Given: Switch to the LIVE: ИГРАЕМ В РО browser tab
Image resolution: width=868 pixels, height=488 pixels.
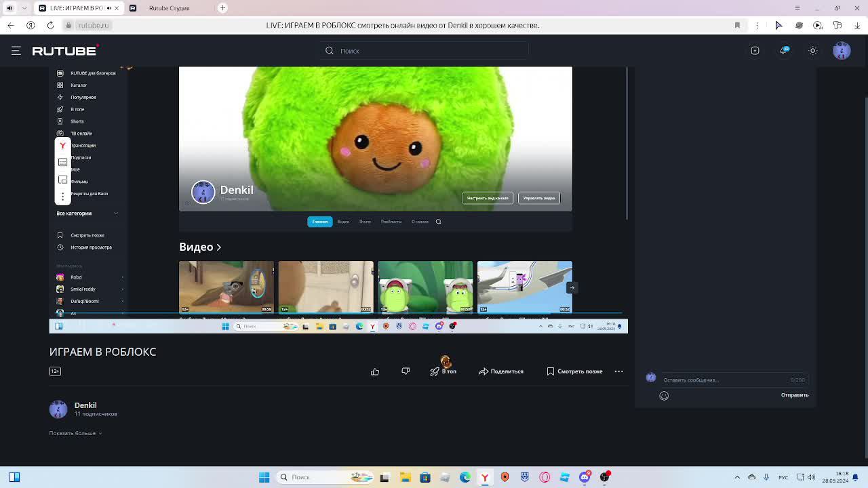Looking at the screenshot, I should (77, 8).
